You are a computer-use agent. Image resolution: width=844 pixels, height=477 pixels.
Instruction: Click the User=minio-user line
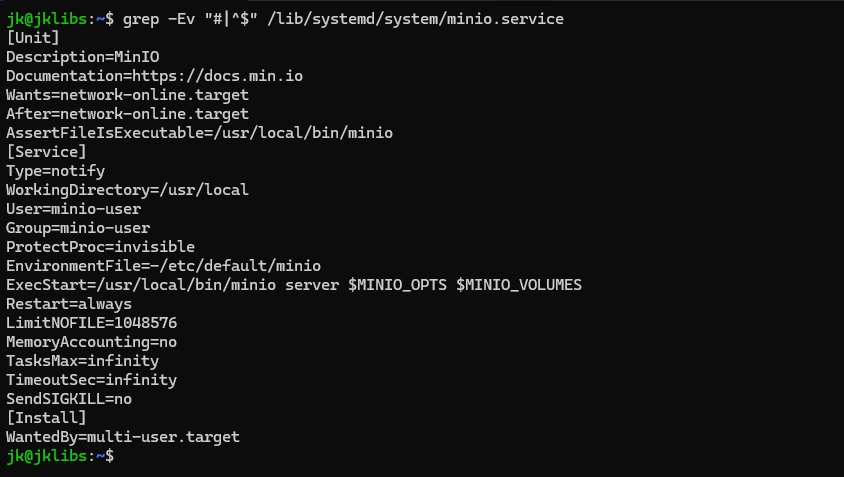point(73,209)
